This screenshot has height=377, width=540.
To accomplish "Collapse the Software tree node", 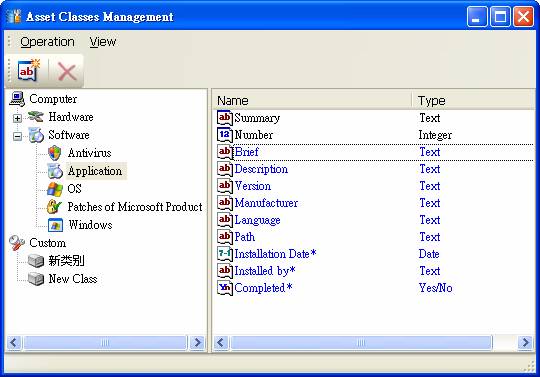I will click(17, 136).
